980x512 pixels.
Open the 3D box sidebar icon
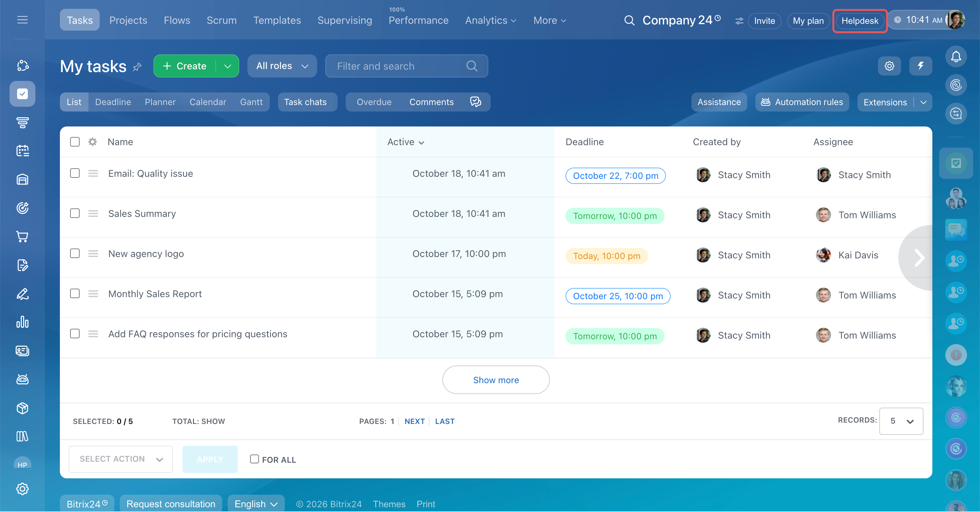[x=22, y=408]
